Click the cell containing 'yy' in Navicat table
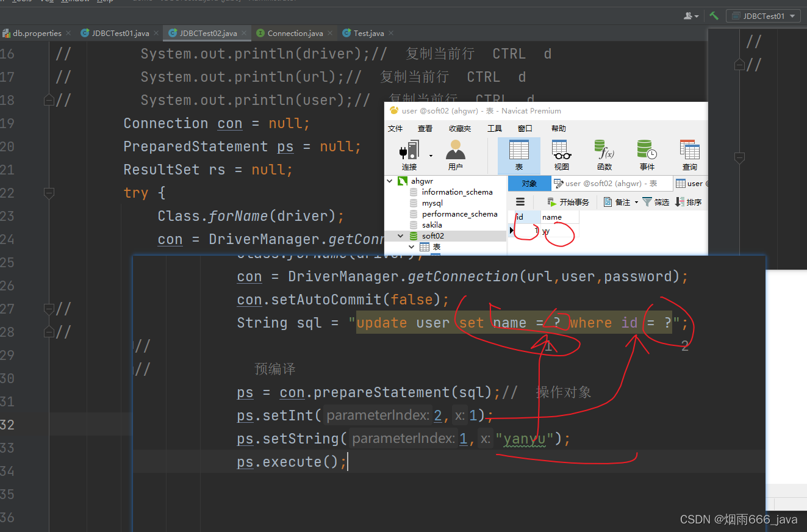This screenshot has height=532, width=807. (559, 231)
